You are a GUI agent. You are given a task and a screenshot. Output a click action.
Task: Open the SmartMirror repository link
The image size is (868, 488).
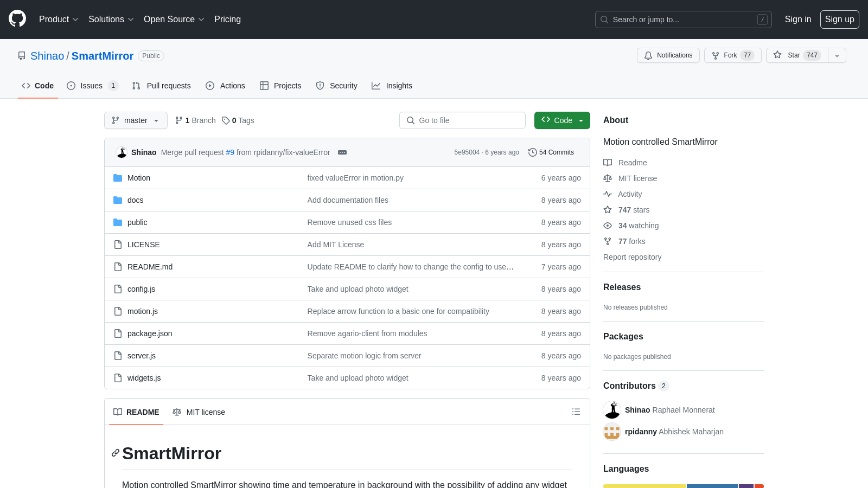pos(103,56)
